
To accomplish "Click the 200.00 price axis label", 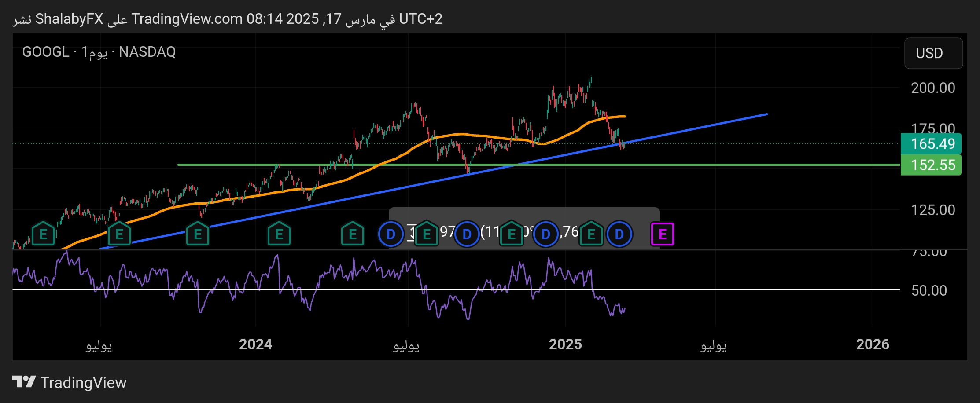I will tap(933, 88).
